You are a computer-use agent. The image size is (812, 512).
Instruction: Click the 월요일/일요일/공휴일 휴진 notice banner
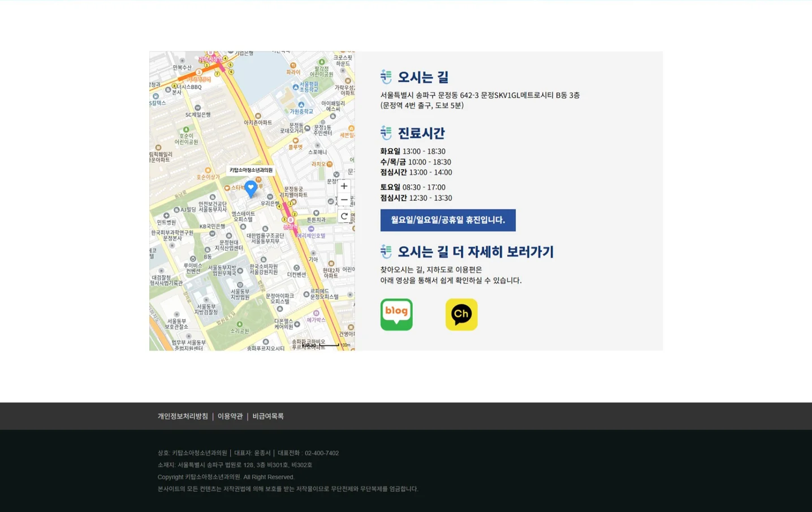[x=447, y=220]
